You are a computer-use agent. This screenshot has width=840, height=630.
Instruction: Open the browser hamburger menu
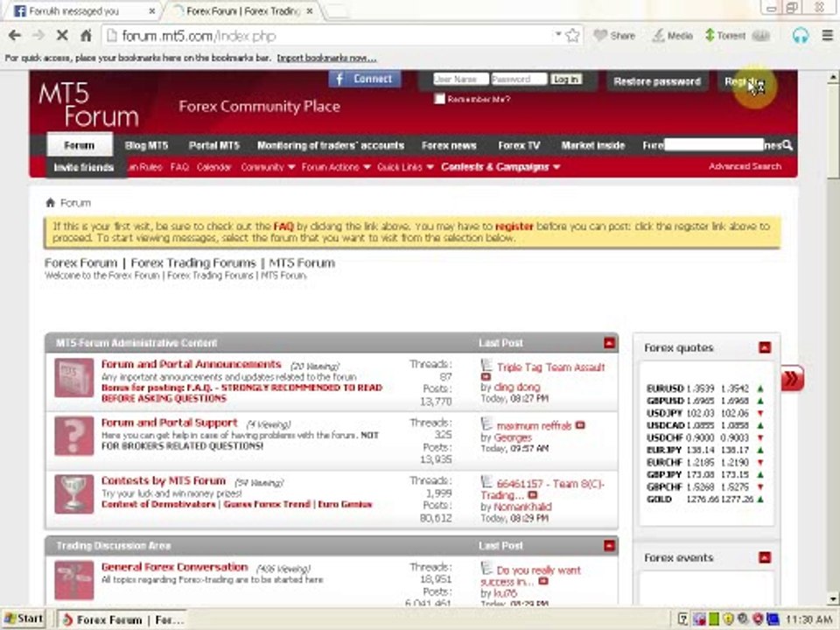pyautogui.click(x=827, y=36)
